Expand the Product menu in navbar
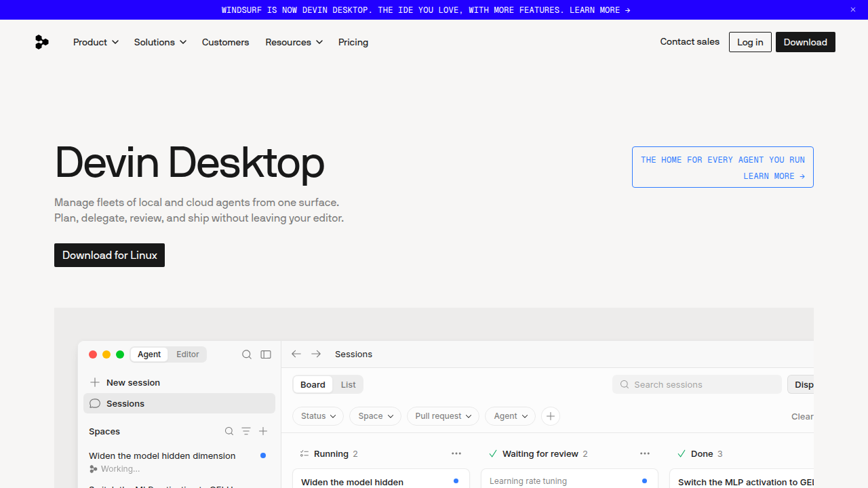868x488 pixels. click(96, 42)
